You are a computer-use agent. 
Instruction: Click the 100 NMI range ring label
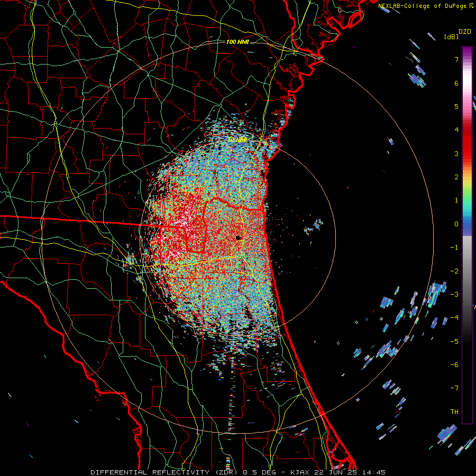237,42
